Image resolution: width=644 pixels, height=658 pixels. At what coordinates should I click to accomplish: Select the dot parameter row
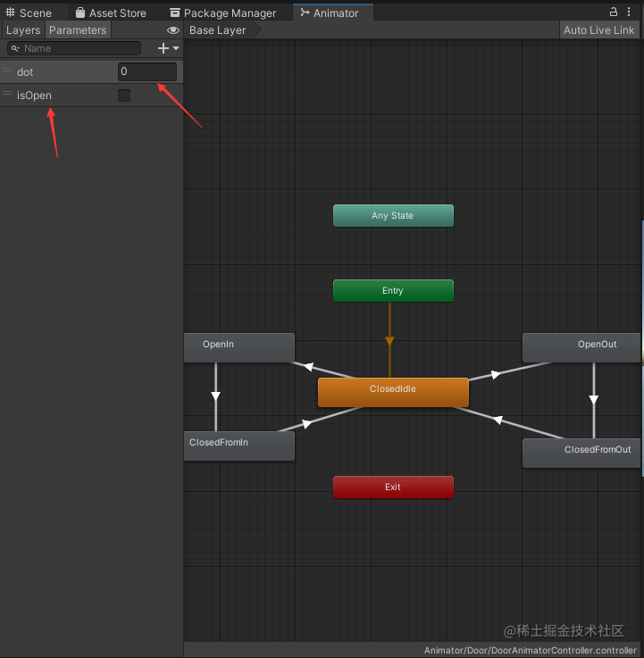tap(91, 71)
